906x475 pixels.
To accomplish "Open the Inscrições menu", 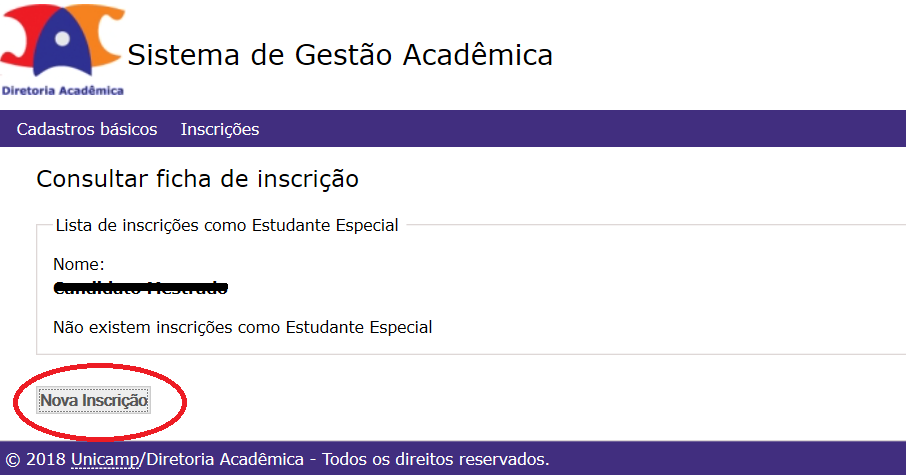I will [220, 129].
